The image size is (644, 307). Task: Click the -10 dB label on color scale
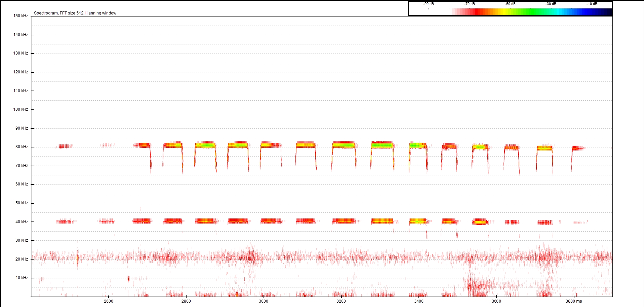click(x=592, y=4)
